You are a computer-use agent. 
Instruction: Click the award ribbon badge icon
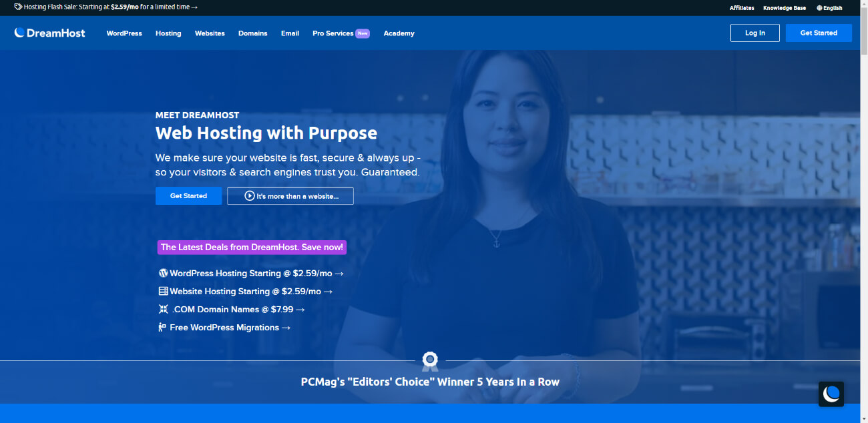pos(430,362)
